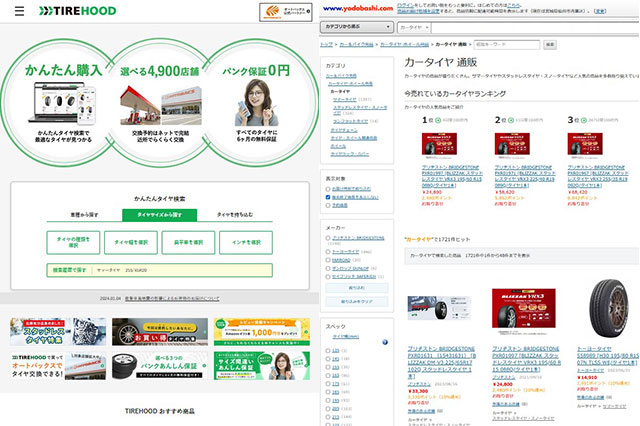Open the 2024.01.04 news notice link
The image size is (640, 426).
pyautogui.click(x=172, y=299)
